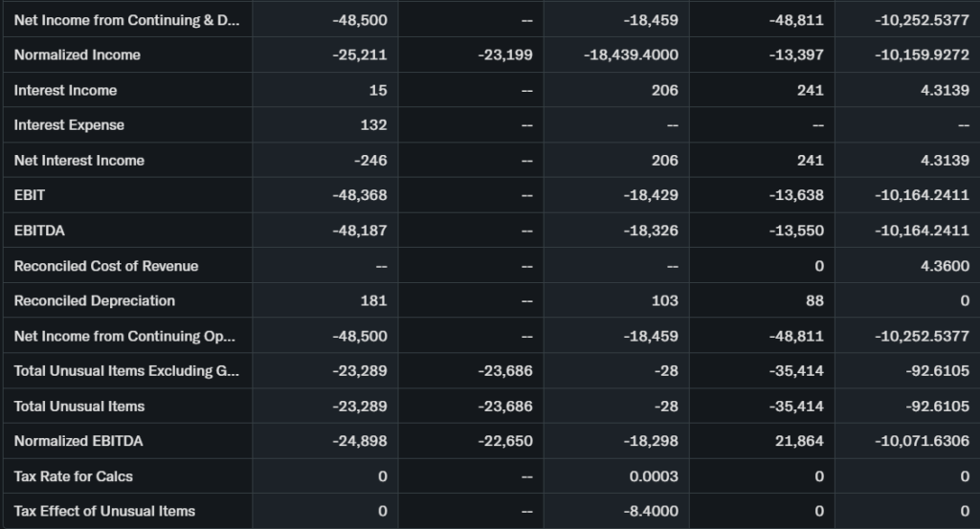This screenshot has width=980, height=529.
Task: Click the Tax Effect of Unusual Items label
Action: click(x=104, y=511)
